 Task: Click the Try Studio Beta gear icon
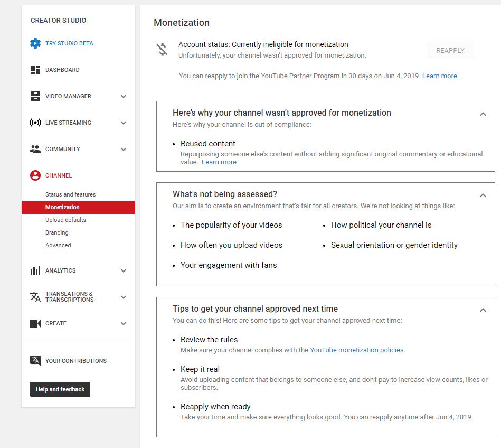click(35, 43)
